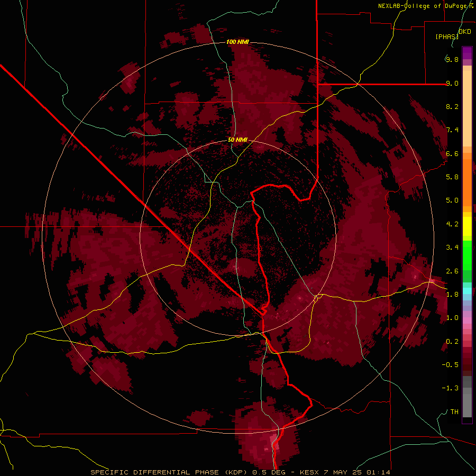The height and width of the screenshot is (476, 476).
Task: Click the 100 NMI range ring label
Action: point(237,42)
